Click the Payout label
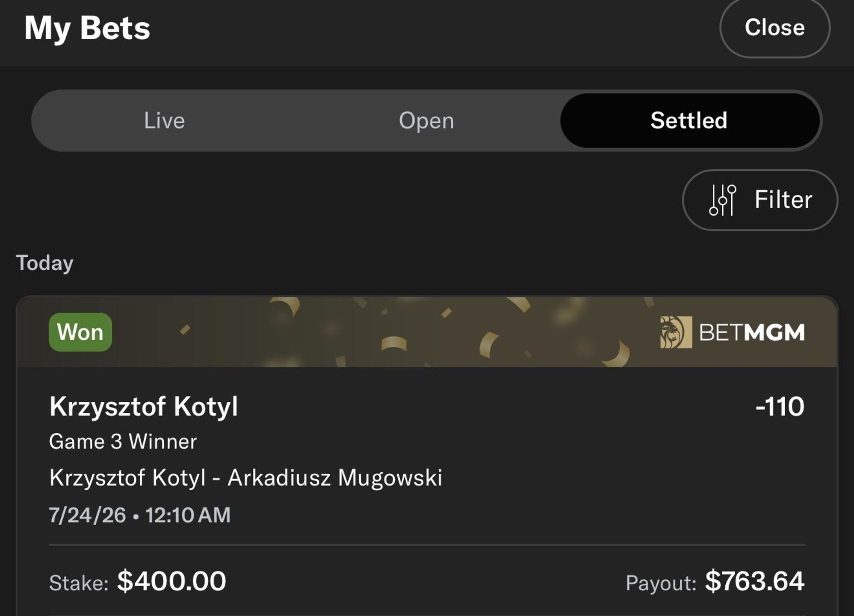Image resolution: width=854 pixels, height=616 pixels. coord(661,583)
